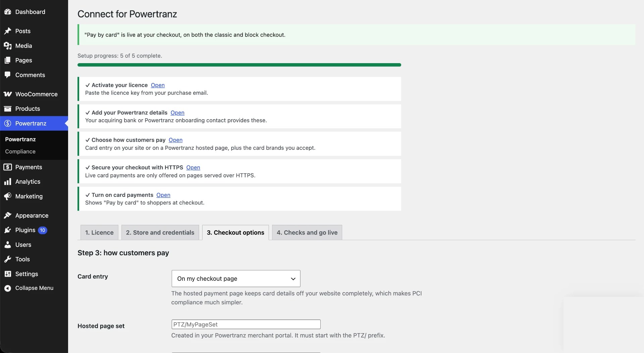Image resolution: width=644 pixels, height=353 pixels.
Task: Open WooCommerce menu in sidebar
Action: point(34,94)
